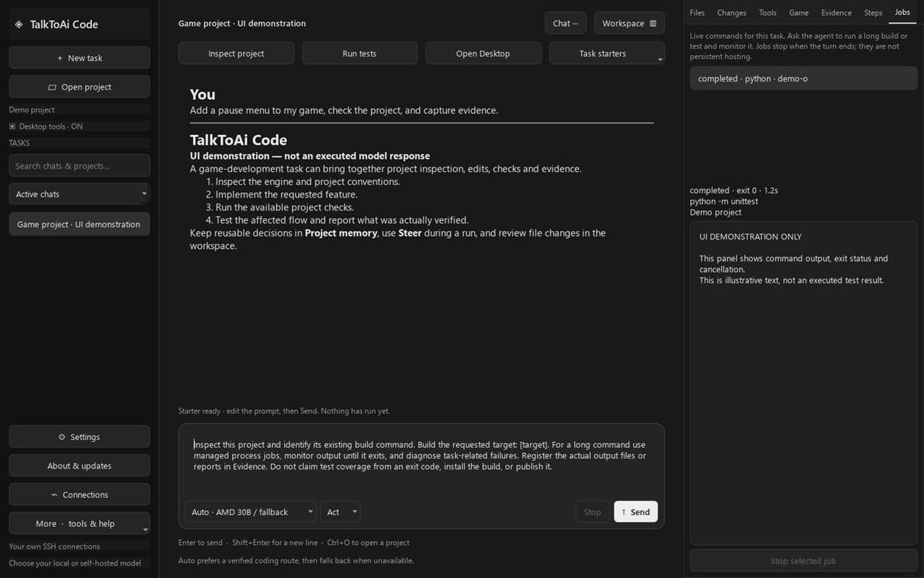Expand the Active chats dropdown
This screenshot has height=578, width=924.
pos(79,194)
